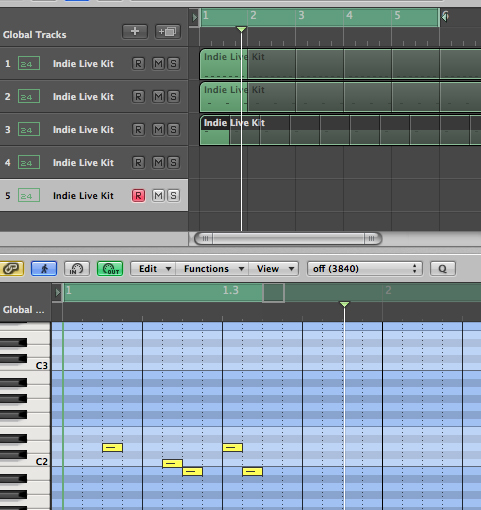Open the quantize off (3840) dropdown
The height and width of the screenshot is (510, 481).
click(364, 268)
